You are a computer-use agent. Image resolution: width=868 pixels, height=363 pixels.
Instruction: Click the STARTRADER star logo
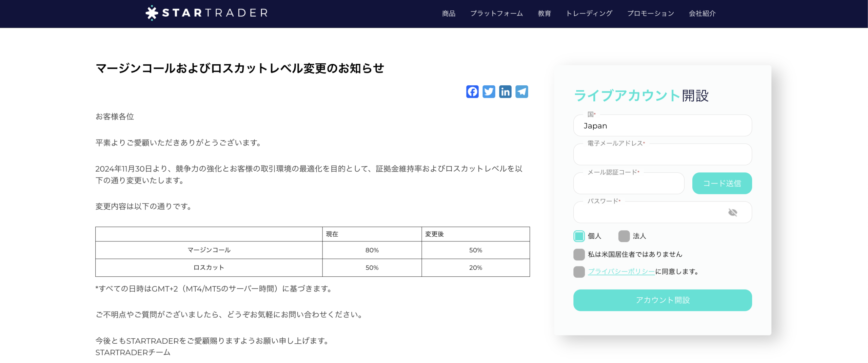152,13
